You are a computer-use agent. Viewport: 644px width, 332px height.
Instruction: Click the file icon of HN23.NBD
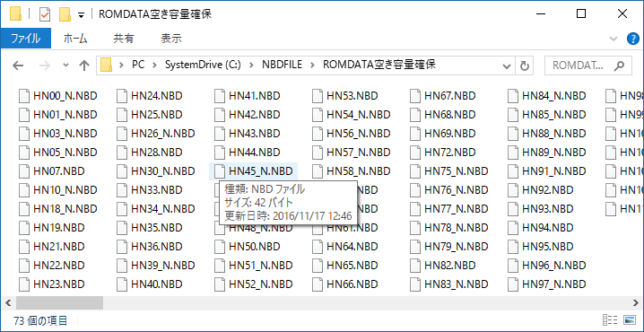[24, 284]
